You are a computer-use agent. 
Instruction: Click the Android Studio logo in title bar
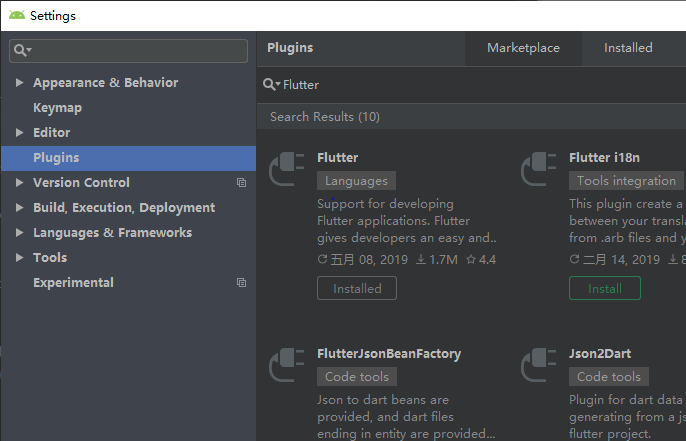tap(17, 15)
